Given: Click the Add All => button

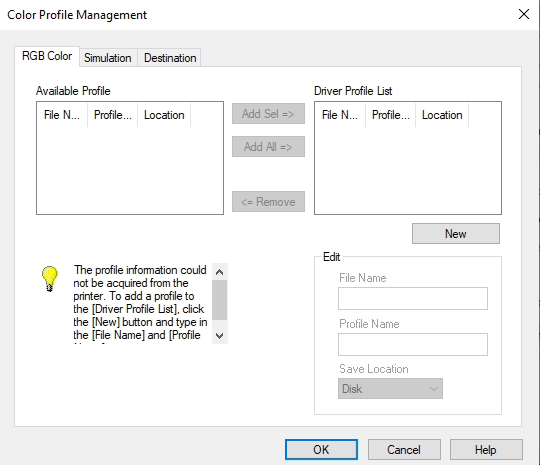Looking at the screenshot, I should (268, 147).
